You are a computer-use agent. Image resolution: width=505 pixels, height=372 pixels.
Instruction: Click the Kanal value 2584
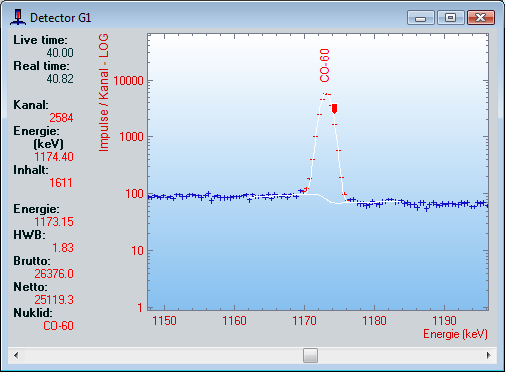click(x=61, y=118)
